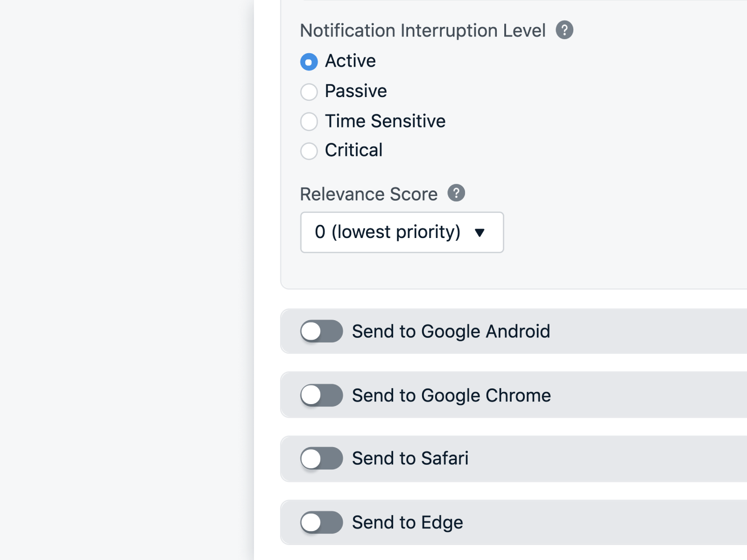This screenshot has height=560, width=747.
Task: Select the Passive interruption level
Action: point(309,92)
